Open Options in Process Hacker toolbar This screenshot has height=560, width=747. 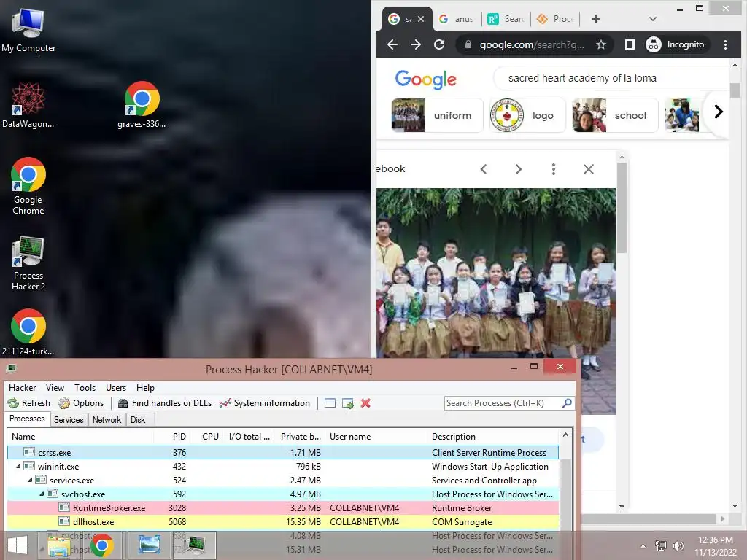pos(81,403)
